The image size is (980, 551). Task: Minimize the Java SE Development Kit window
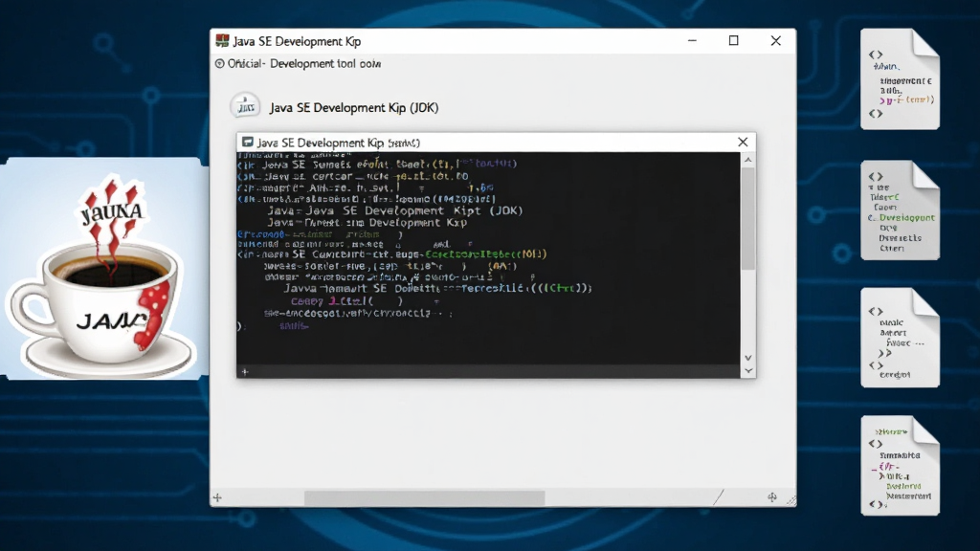point(692,40)
